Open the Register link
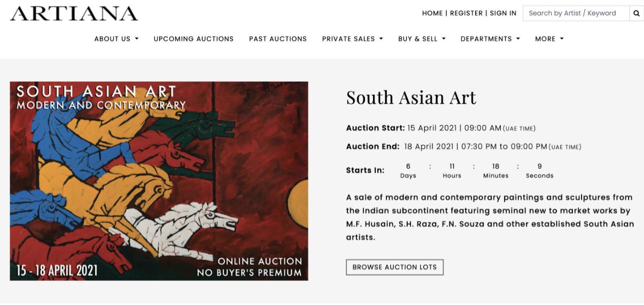 tap(466, 13)
